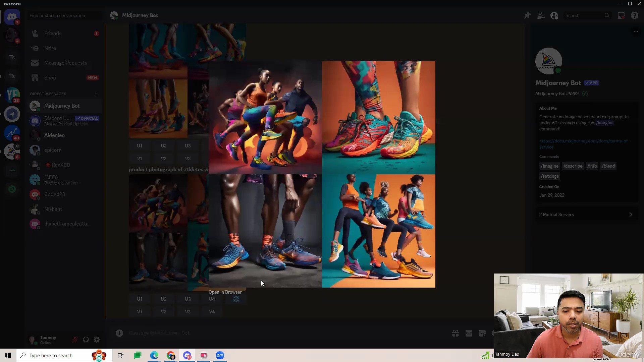Click the lower U2 upscale button
644x362 pixels.
coord(164,299)
